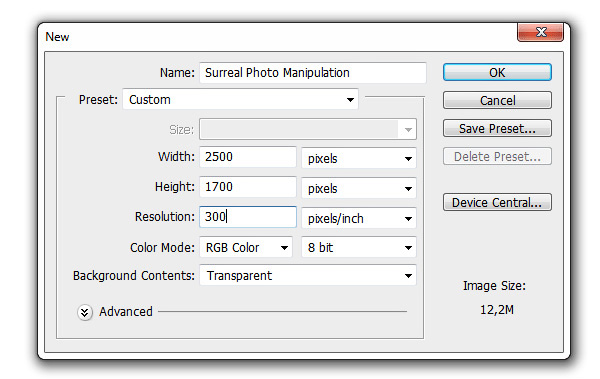Click the OK button
Image resolution: width=600 pixels, height=379 pixels.
(x=497, y=72)
